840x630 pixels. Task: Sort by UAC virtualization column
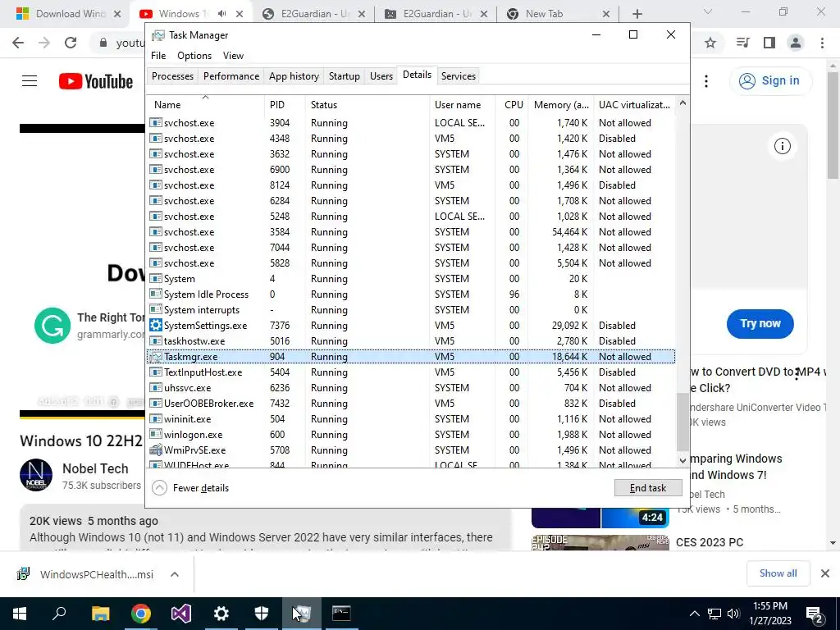pos(634,104)
